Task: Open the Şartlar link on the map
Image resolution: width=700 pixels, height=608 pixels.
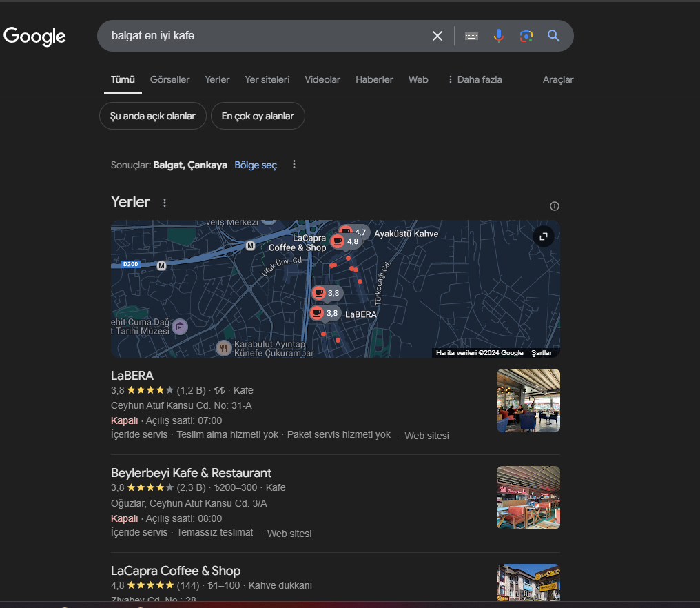Action: coord(542,353)
